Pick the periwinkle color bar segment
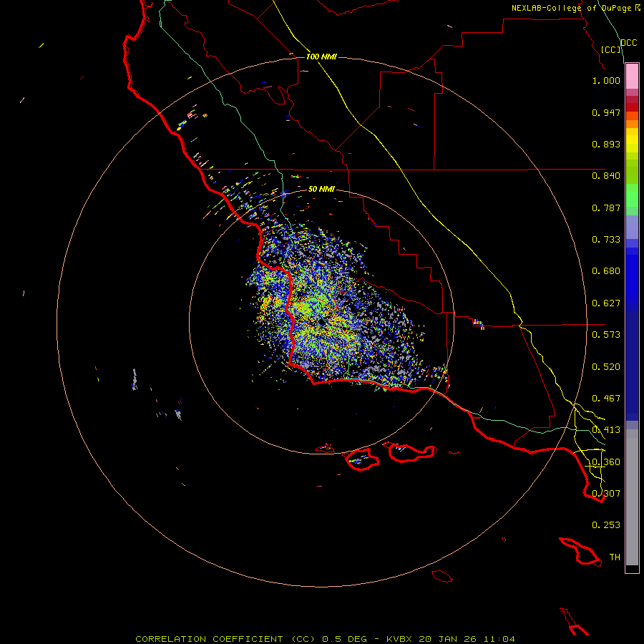The image size is (644, 644). pos(632,227)
